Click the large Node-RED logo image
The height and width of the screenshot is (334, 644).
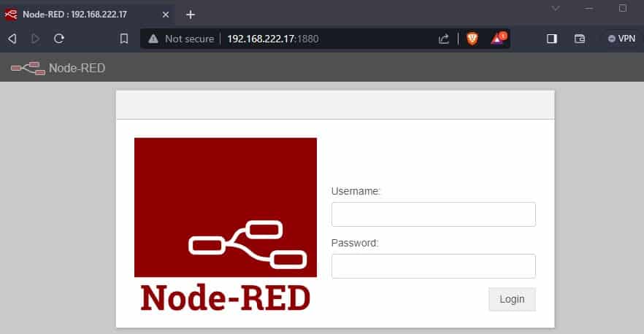pyautogui.click(x=226, y=224)
